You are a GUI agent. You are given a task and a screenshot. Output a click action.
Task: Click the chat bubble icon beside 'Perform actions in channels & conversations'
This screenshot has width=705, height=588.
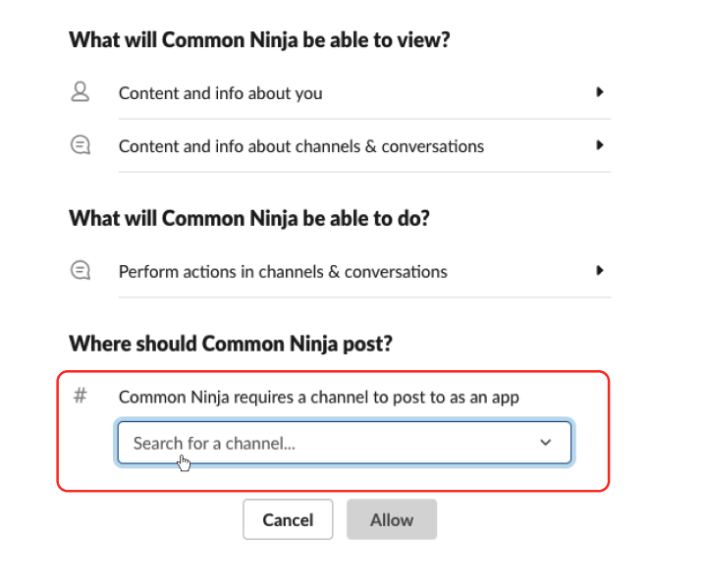coord(81,271)
